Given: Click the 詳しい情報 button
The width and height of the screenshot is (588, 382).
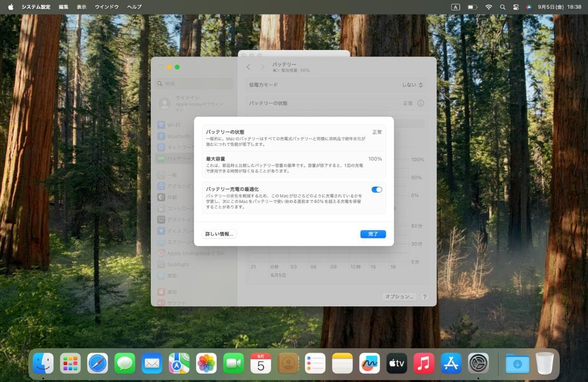Looking at the screenshot, I should pos(218,233).
